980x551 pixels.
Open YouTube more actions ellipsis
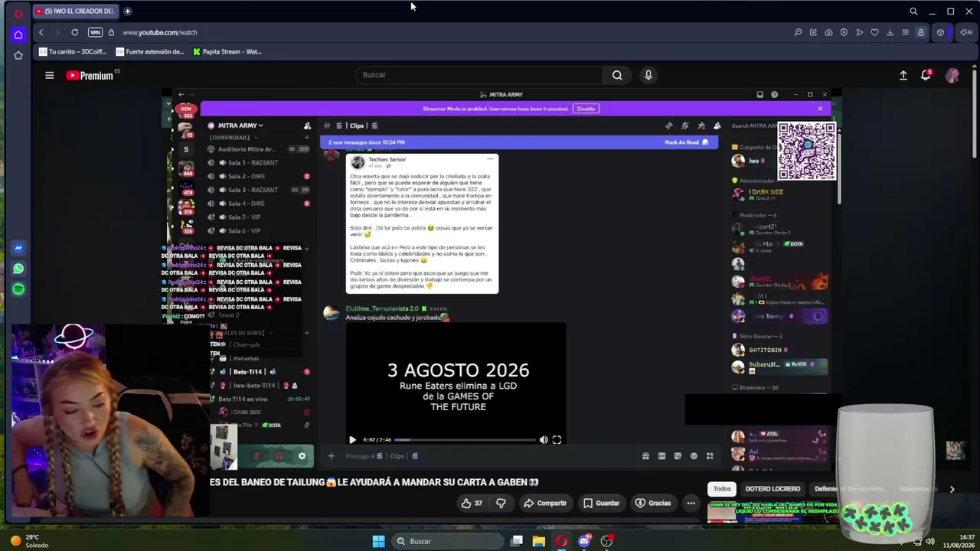pos(691,503)
